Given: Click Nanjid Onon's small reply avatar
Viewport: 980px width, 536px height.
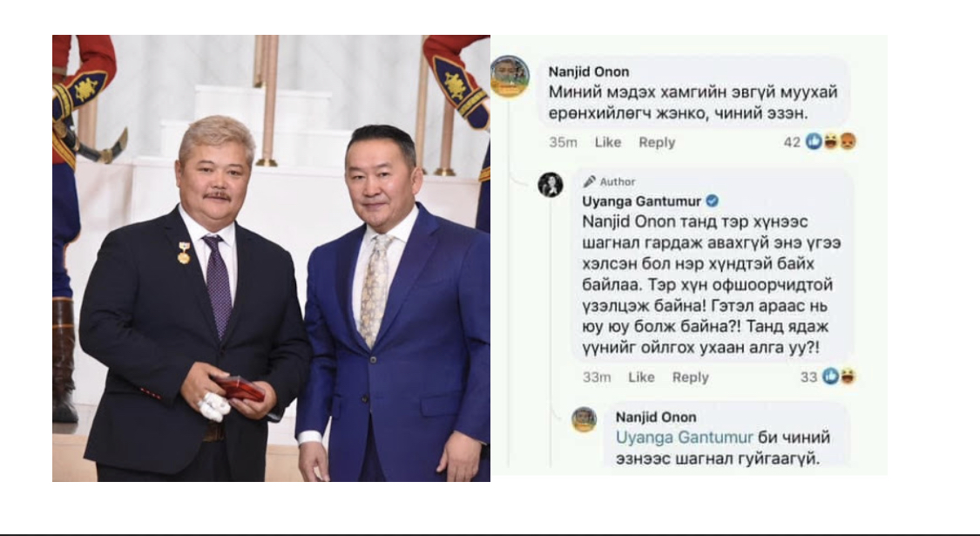Looking at the screenshot, I should coord(584,419).
